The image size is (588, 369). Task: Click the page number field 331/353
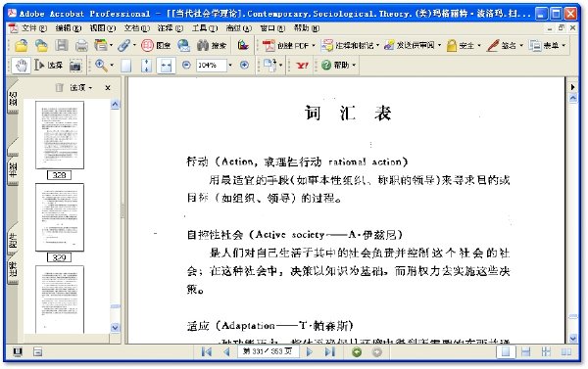point(269,351)
